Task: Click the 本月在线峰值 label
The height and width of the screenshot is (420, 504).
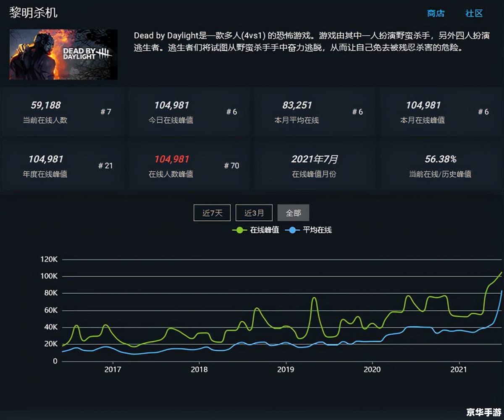Action: click(423, 120)
